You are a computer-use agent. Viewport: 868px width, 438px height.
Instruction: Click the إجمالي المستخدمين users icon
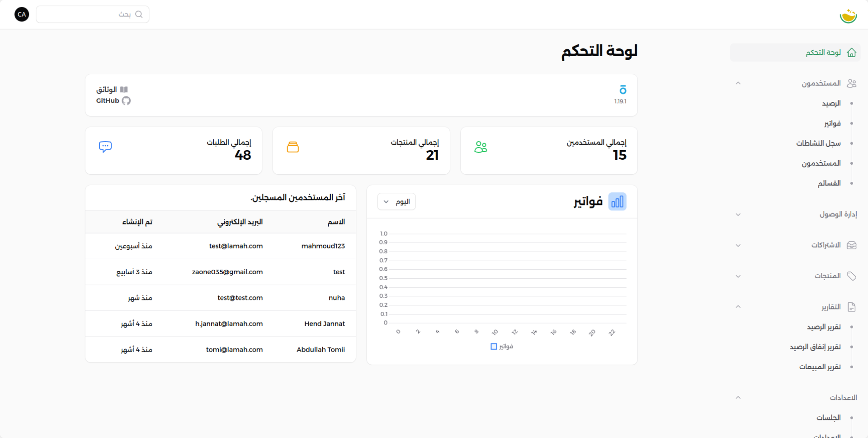point(481,147)
